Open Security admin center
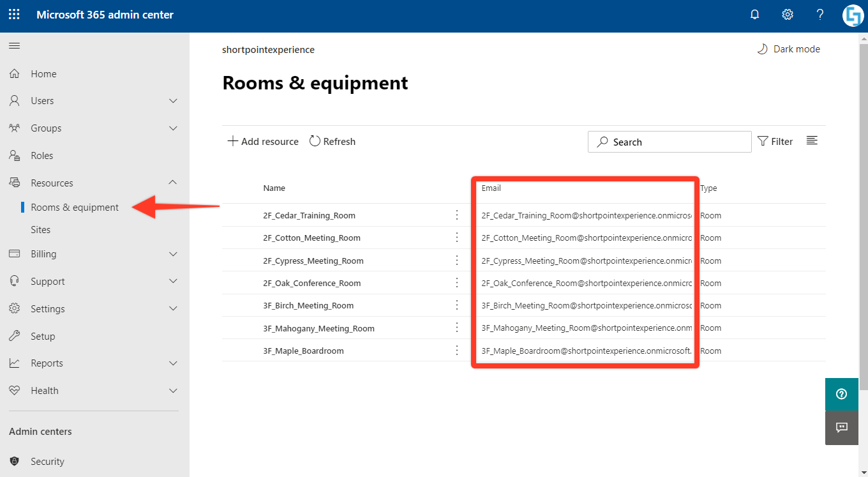Image resolution: width=868 pixels, height=477 pixels. coord(47,462)
